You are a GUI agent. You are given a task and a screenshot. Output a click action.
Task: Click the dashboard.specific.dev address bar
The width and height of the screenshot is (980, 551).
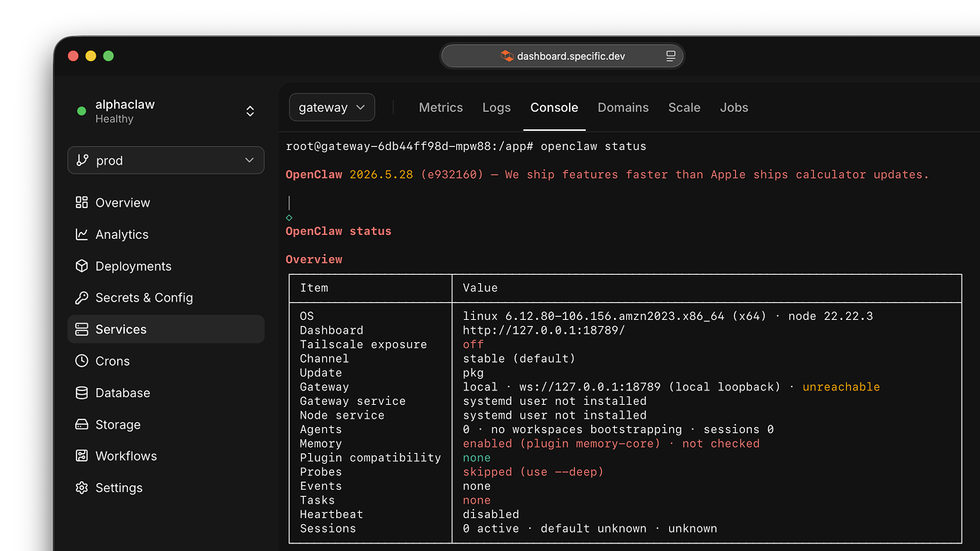coord(562,56)
